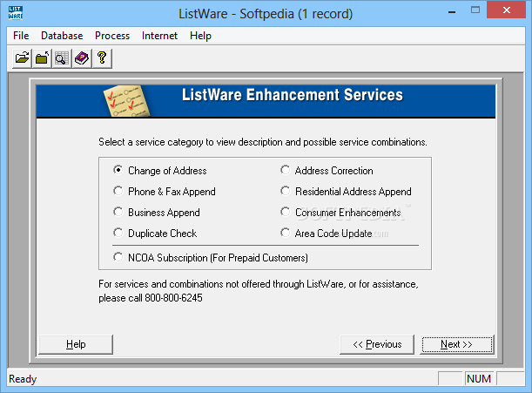Select the Change of Address option
The height and width of the screenshot is (393, 532).
point(160,170)
